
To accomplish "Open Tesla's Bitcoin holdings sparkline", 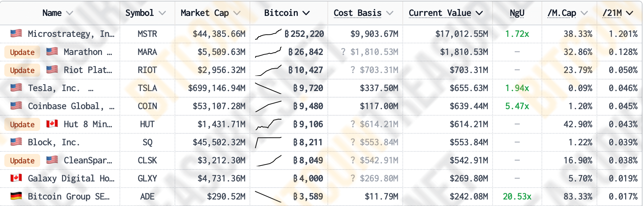I will coord(268,89).
